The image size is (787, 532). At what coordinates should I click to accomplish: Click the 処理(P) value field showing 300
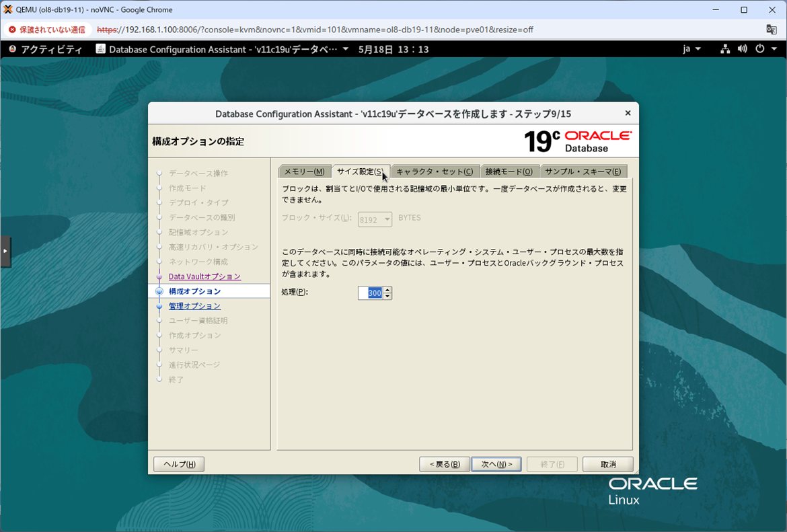click(371, 293)
